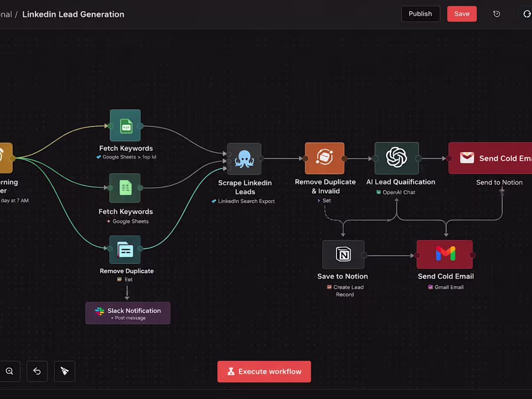The width and height of the screenshot is (532, 399).
Task: Click the 'Gmail Email' subtitle
Action: 449,287
